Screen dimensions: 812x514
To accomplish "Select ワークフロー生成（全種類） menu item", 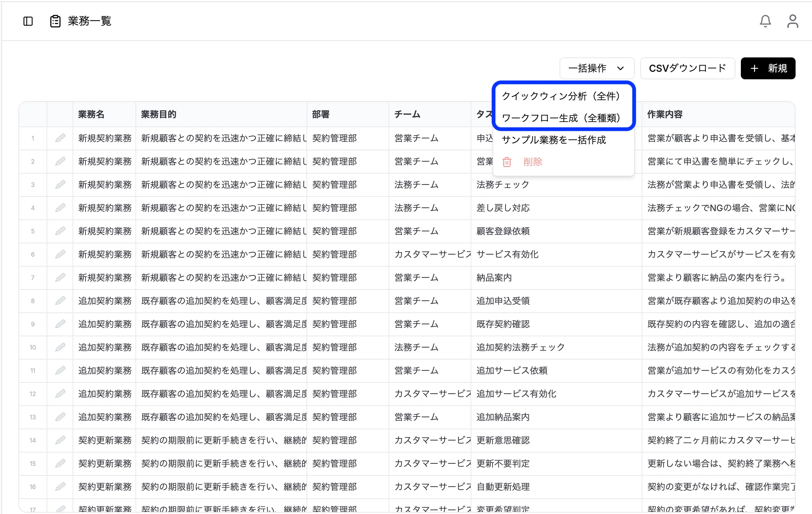I will (563, 118).
